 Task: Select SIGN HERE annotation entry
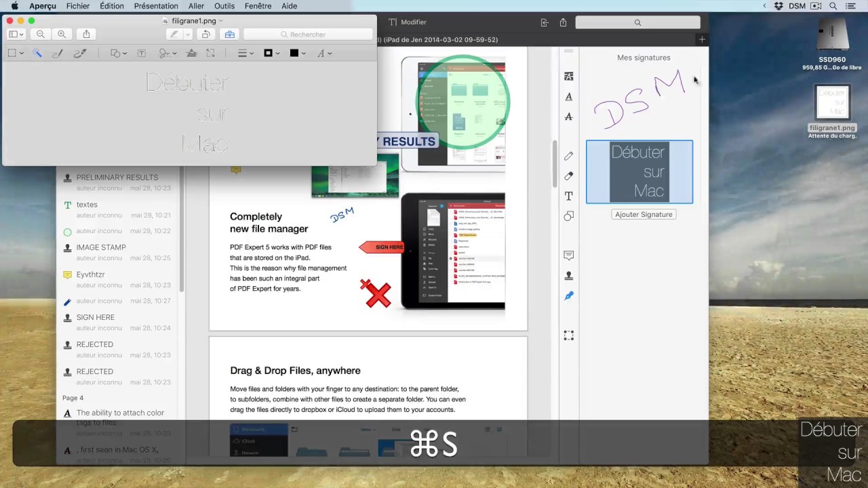pyautogui.click(x=117, y=322)
